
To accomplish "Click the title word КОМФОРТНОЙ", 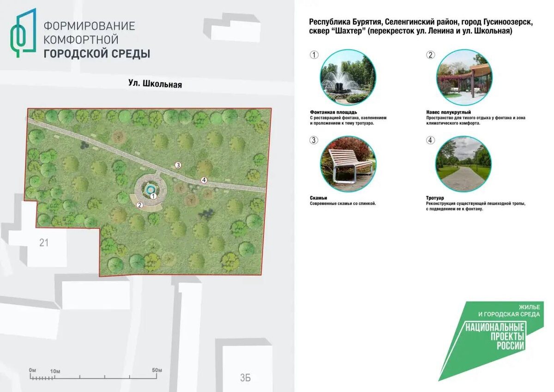I will (x=81, y=40).
